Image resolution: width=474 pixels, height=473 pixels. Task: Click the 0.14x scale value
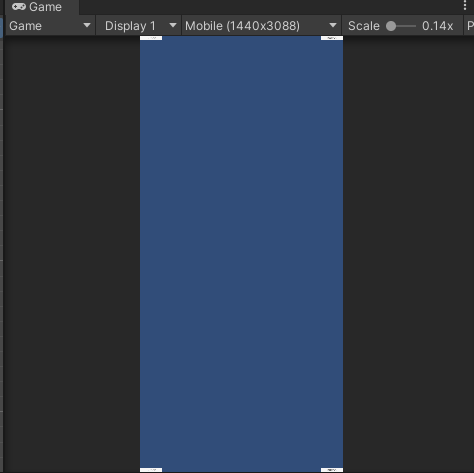click(x=437, y=26)
